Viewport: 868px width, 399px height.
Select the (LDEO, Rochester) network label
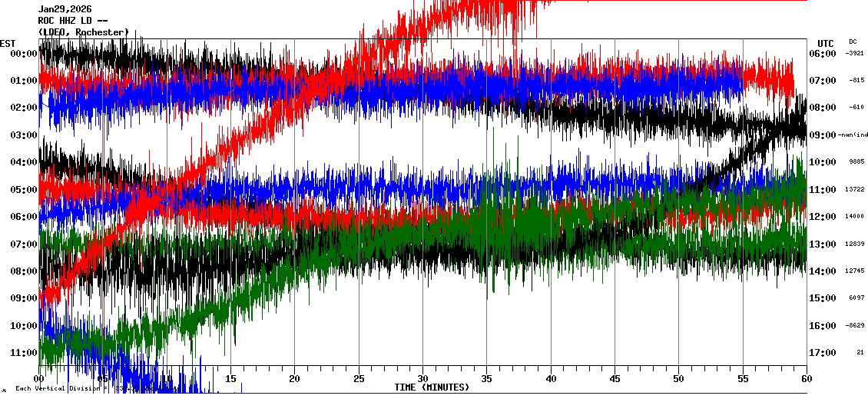click(84, 32)
